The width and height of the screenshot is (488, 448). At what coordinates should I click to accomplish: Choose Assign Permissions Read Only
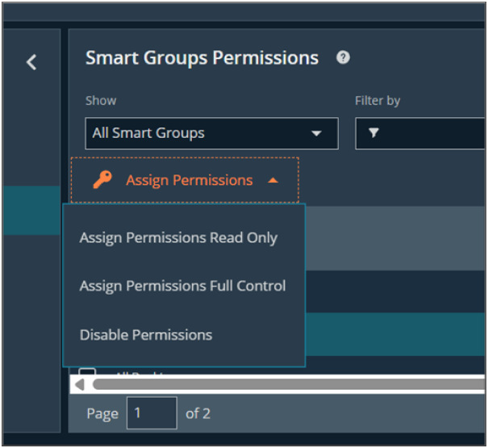(178, 237)
